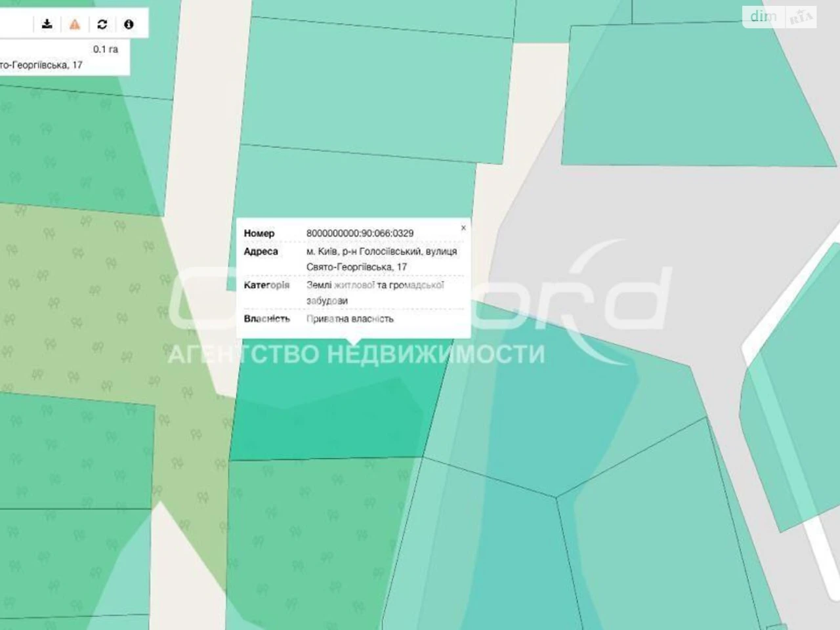Click the refresh arrows icon

[x=102, y=24]
